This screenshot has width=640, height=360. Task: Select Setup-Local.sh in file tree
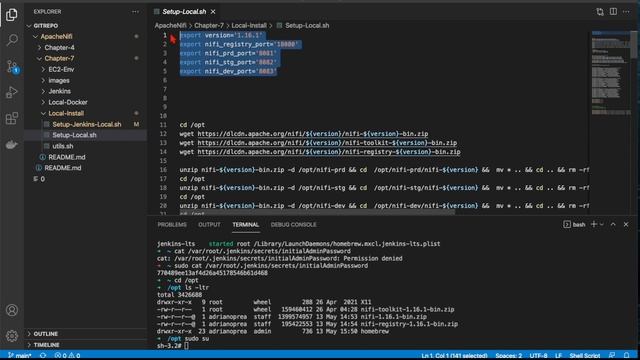click(x=85, y=135)
